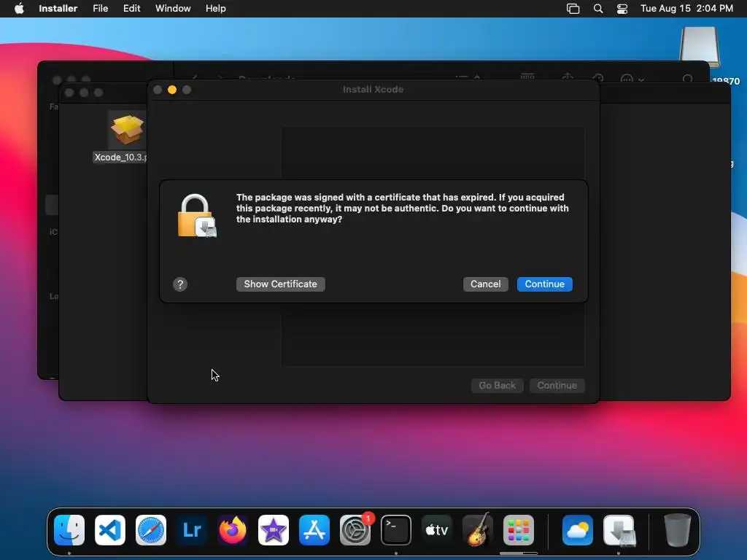Click the screen mirroring icon in the menu bar
The width and height of the screenshot is (747, 560).
pos(573,9)
